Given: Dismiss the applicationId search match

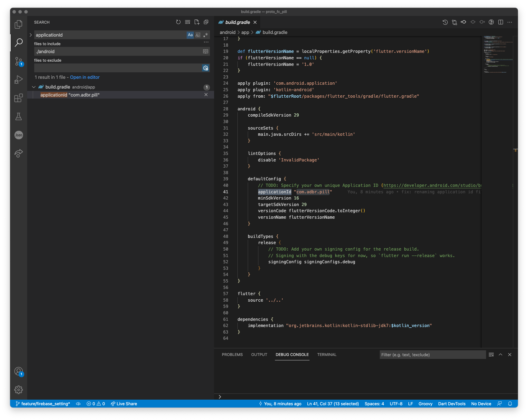Looking at the screenshot, I should 206,95.
